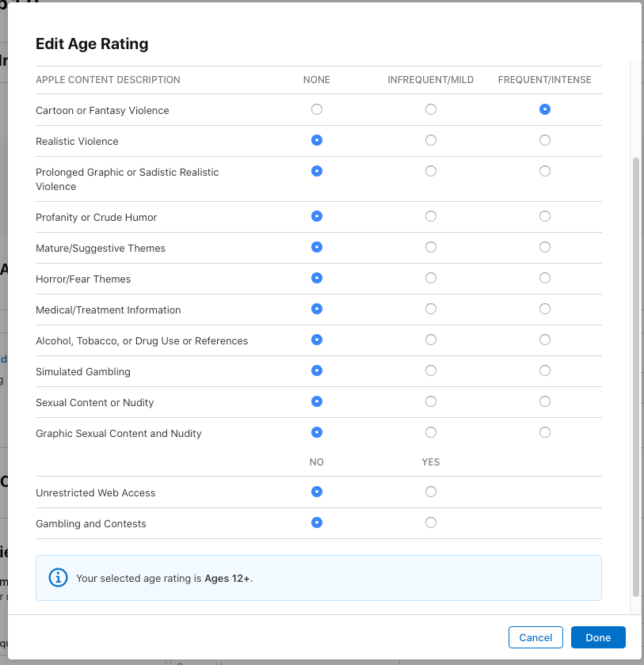Image resolution: width=644 pixels, height=665 pixels.
Task: Mark Horror/Fear Themes as Infrequent/Mild
Action: [431, 278]
